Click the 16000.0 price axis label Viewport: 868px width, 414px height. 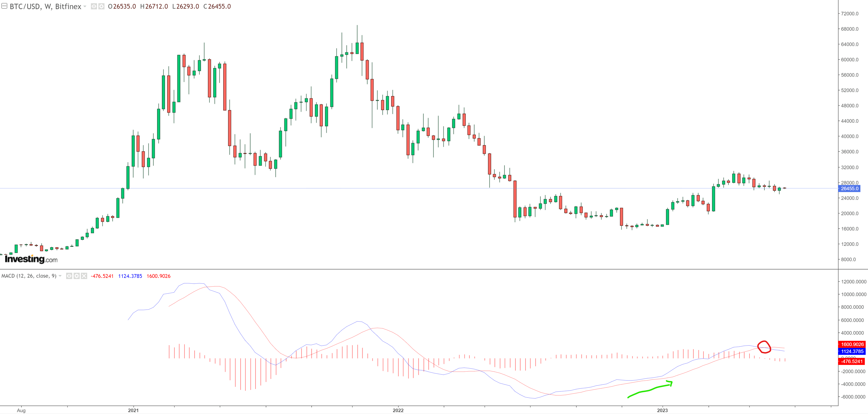tap(850, 229)
